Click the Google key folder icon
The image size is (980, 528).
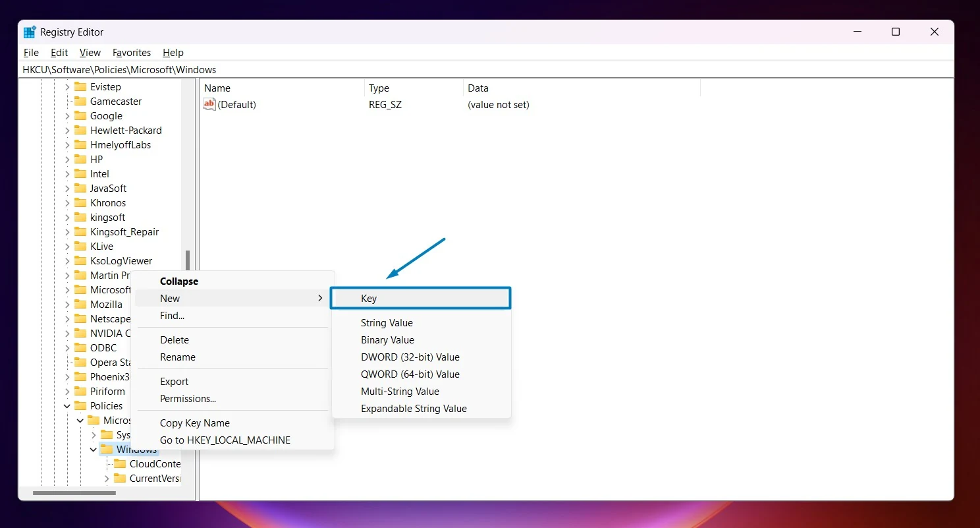pyautogui.click(x=80, y=115)
